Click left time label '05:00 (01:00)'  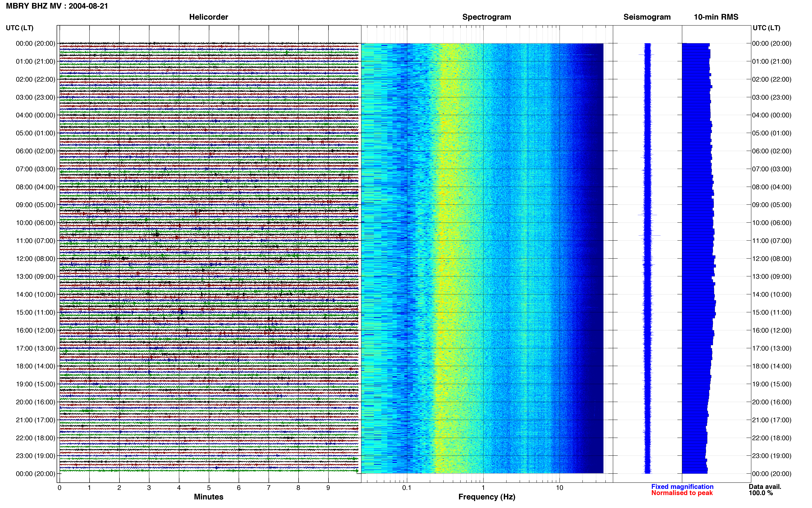pyautogui.click(x=36, y=133)
